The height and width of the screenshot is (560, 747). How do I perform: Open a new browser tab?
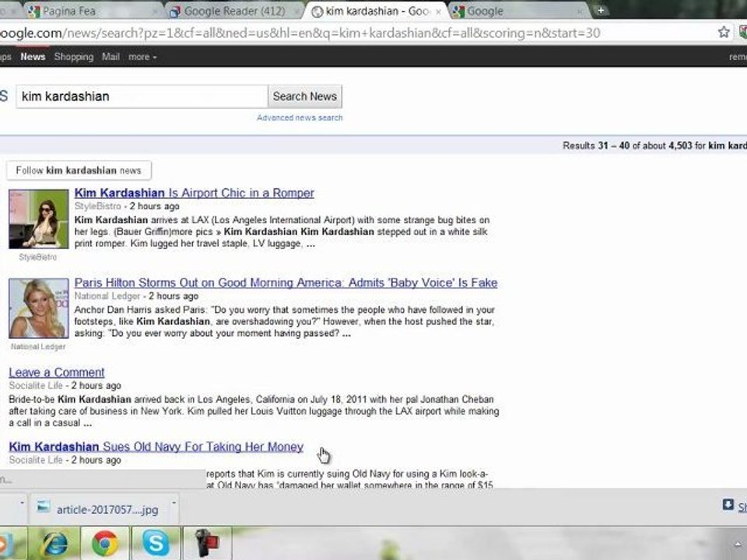coord(601,10)
